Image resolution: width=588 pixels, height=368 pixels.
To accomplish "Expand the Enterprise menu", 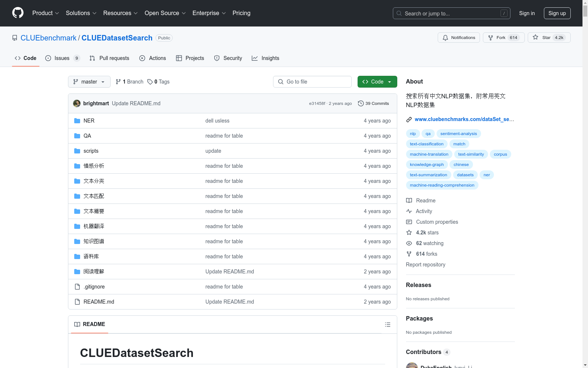I will (209, 13).
